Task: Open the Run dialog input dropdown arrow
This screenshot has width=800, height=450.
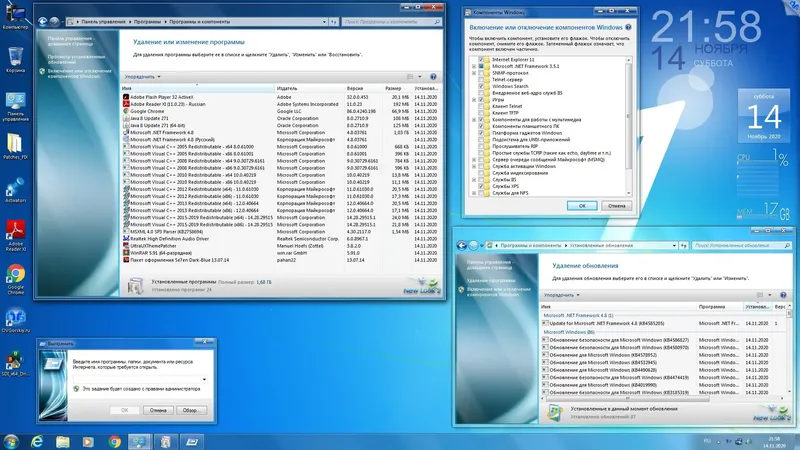Action: [x=204, y=379]
